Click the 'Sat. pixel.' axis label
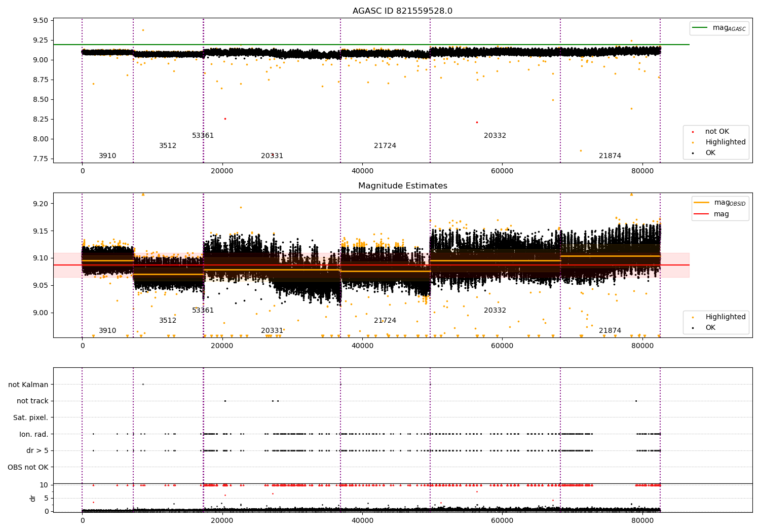The image size is (760, 532). pos(31,418)
